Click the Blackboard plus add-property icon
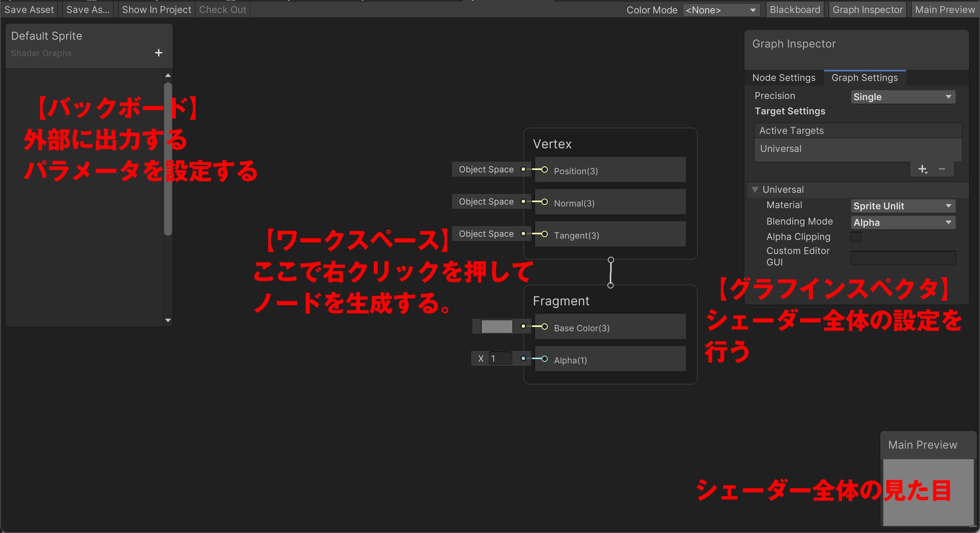The height and width of the screenshot is (533, 980). coord(159,53)
